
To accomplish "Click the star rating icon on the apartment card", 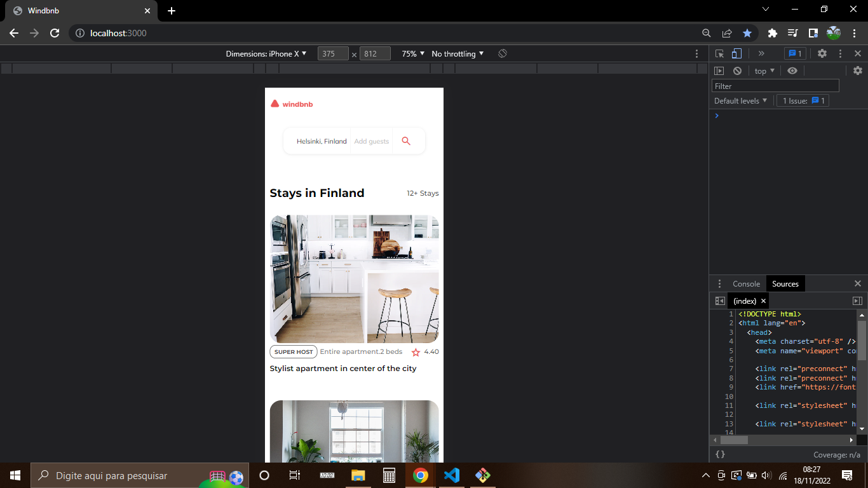I will tap(415, 351).
